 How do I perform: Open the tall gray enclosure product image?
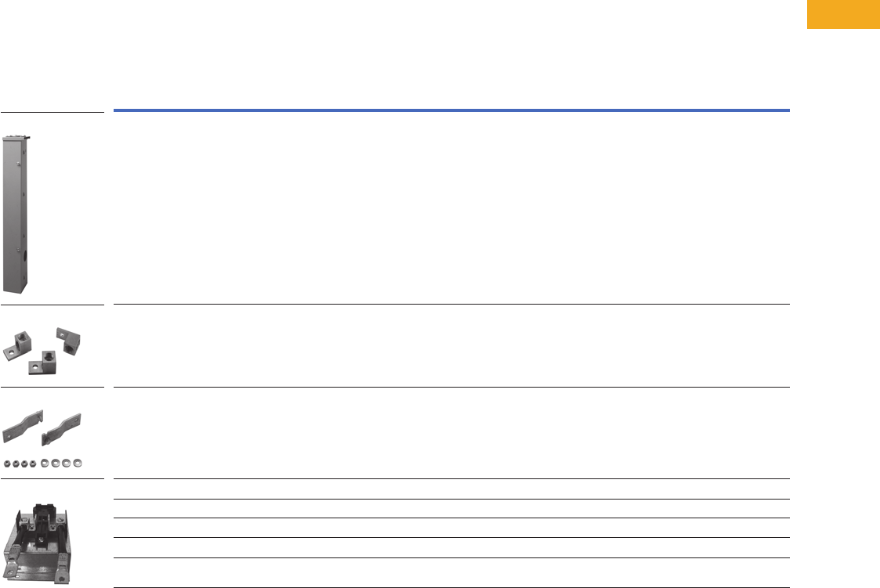click(18, 213)
